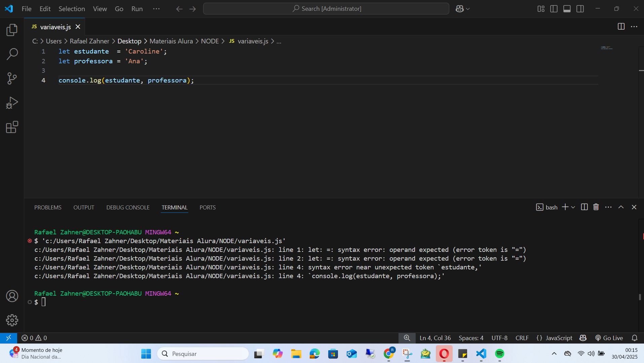Open the File menu

coord(27,9)
